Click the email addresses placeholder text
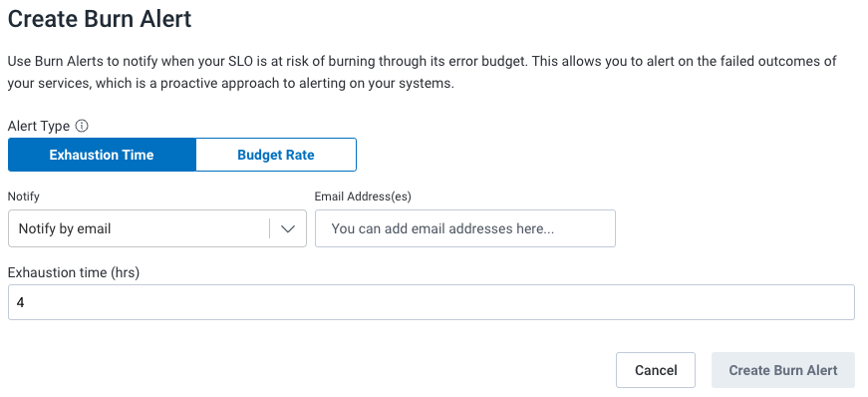The image size is (868, 397). pyautogui.click(x=442, y=228)
